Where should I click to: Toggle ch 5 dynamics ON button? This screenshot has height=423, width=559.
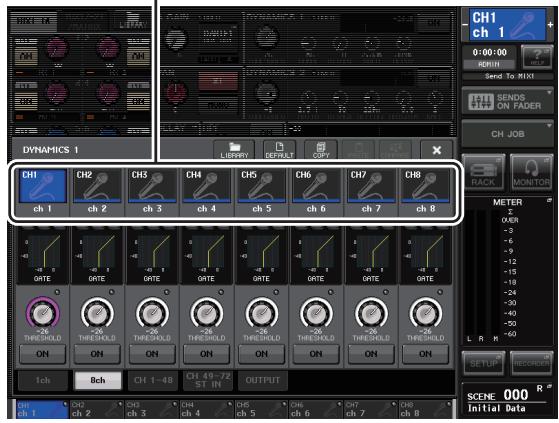[261, 354]
